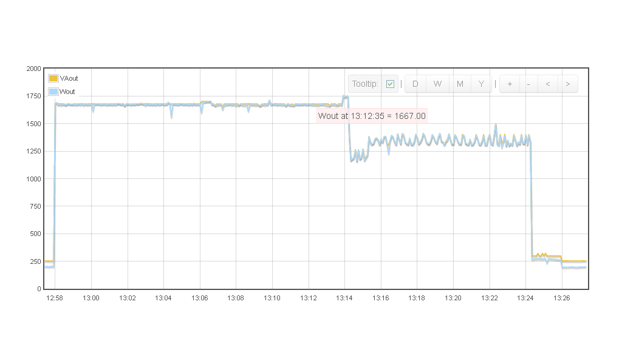Zoom out with the minus button

(528, 84)
